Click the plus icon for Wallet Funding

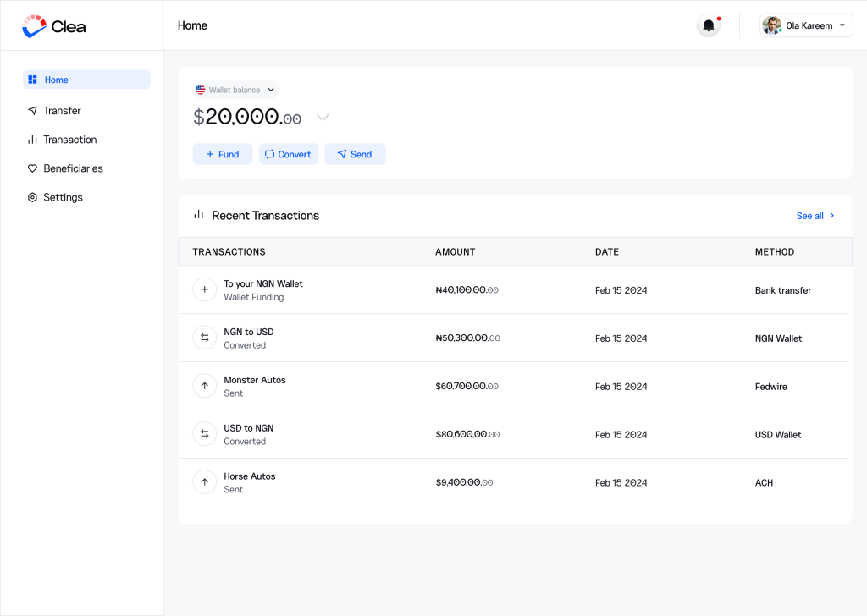[204, 290]
